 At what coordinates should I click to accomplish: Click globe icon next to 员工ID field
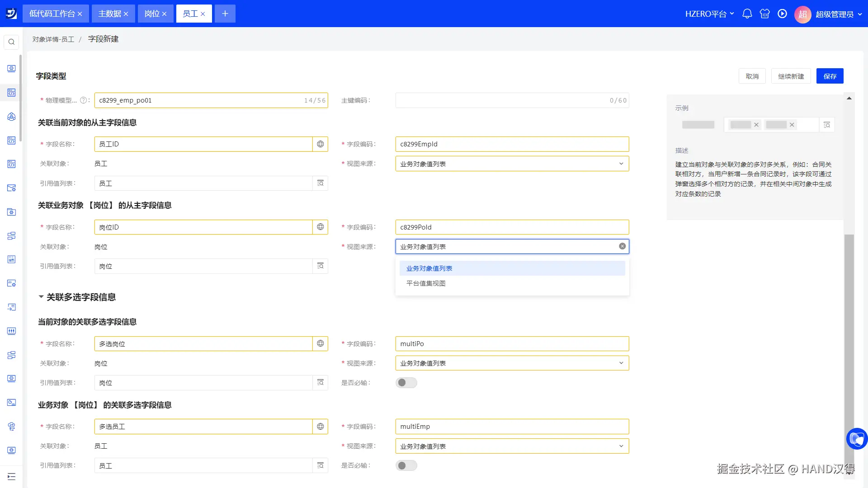point(320,144)
